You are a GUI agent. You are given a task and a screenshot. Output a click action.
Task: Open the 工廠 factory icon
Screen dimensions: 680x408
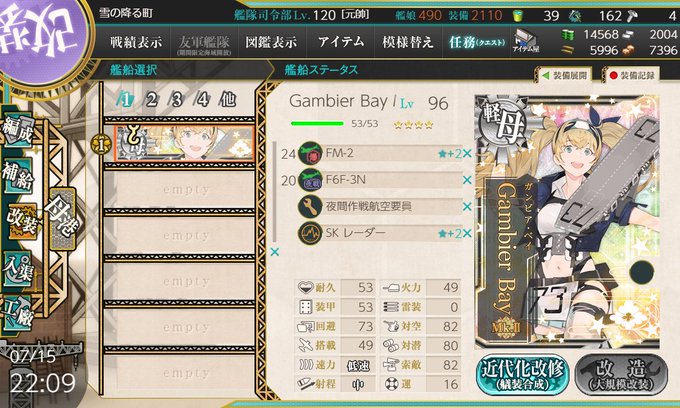coord(18,313)
